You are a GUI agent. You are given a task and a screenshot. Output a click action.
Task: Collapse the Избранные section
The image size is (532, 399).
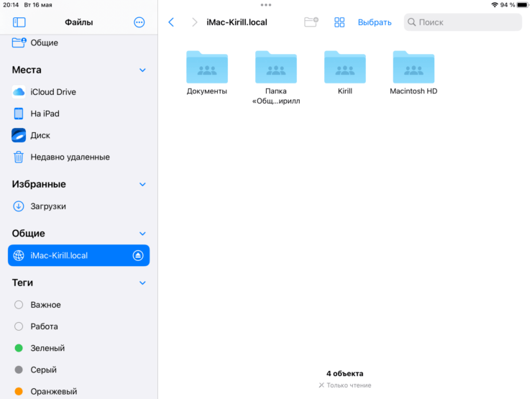142,185
